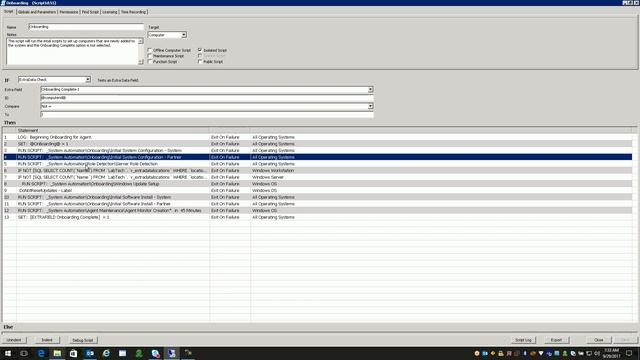Select line 11 Initial Software Install - Partner
The width and height of the screenshot is (640, 360).
click(x=317, y=204)
